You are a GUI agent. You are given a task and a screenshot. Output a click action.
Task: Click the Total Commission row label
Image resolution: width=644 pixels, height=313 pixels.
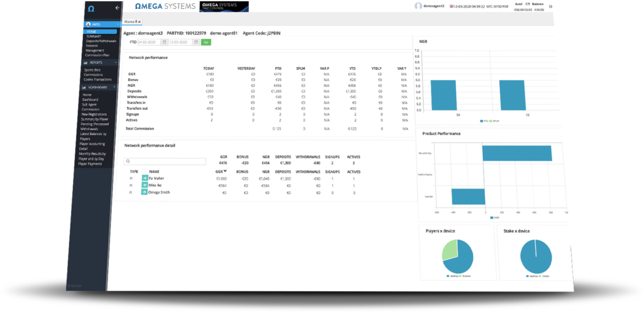click(x=140, y=128)
